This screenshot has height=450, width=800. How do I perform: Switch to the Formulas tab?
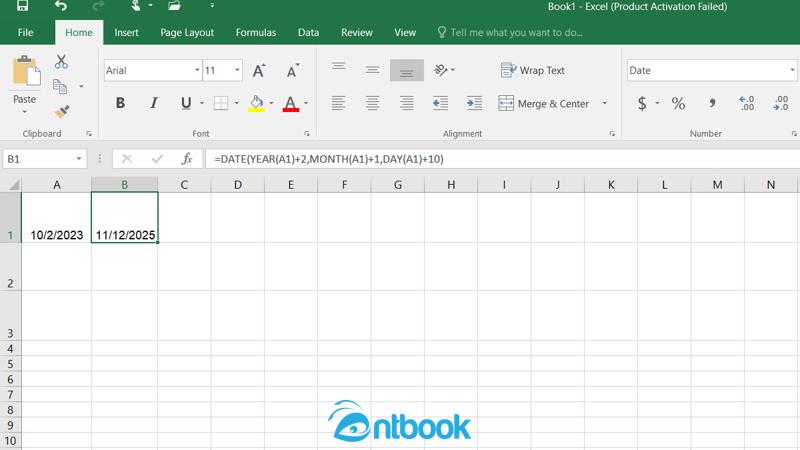coord(256,33)
